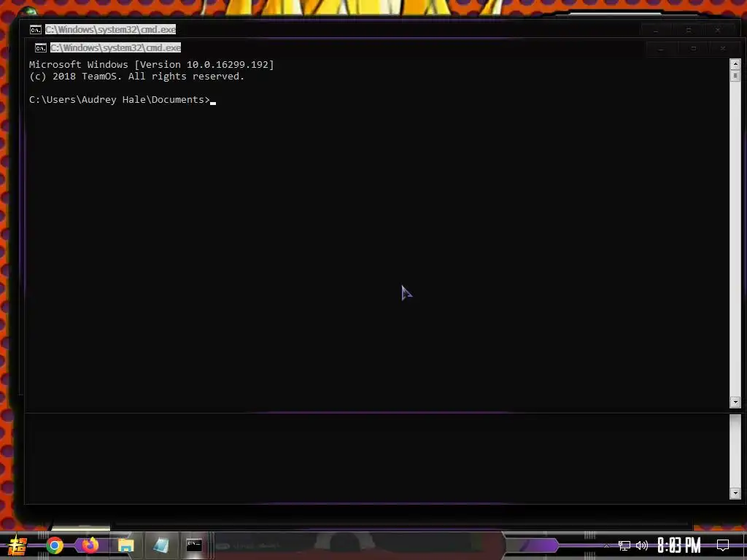The height and width of the screenshot is (560, 747).
Task: Open the Start menu button
Action: click(18, 545)
